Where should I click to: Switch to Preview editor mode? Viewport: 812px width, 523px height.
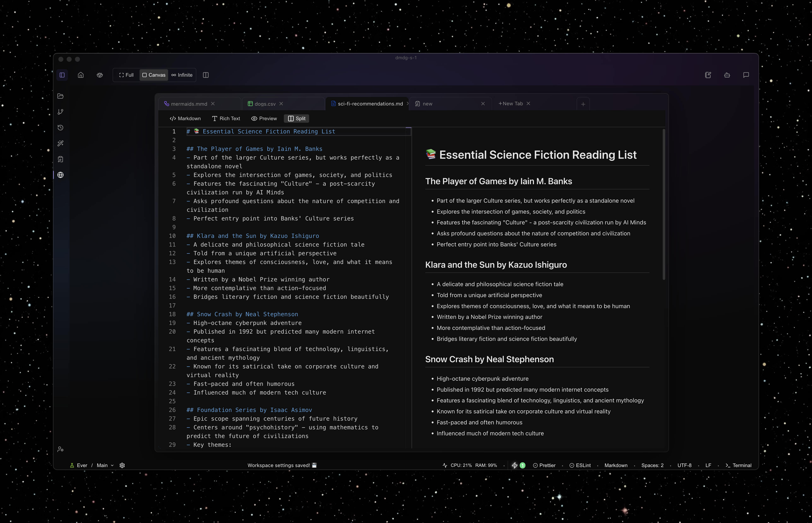pyautogui.click(x=264, y=119)
